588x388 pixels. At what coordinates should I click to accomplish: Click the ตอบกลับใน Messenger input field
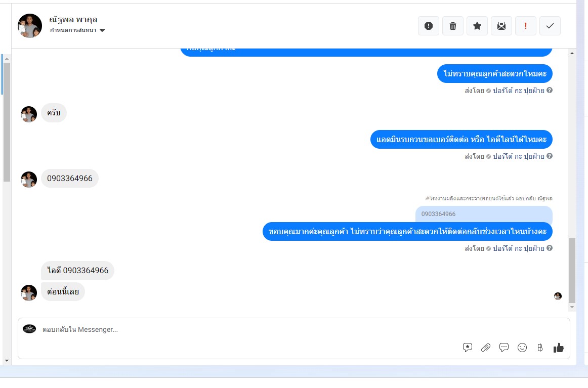pyautogui.click(x=247, y=329)
